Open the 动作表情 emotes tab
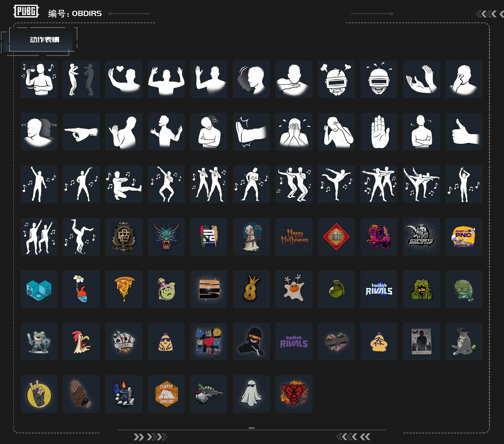This screenshot has height=444, width=504. [x=44, y=40]
